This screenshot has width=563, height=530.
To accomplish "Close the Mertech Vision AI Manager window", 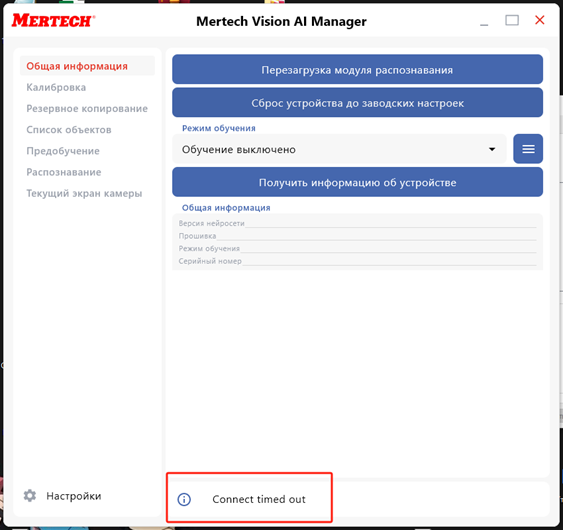I will [540, 20].
